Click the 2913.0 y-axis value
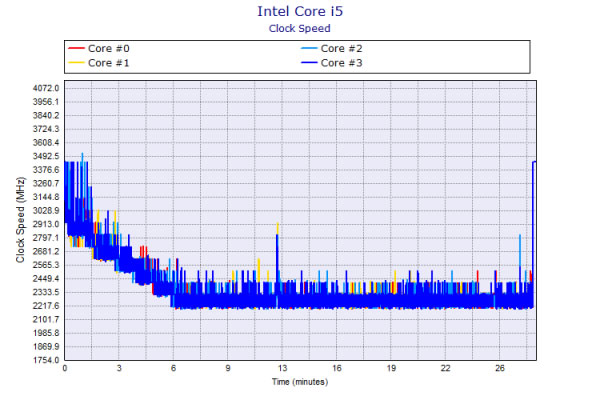The height and width of the screenshot is (400, 600). (x=46, y=224)
